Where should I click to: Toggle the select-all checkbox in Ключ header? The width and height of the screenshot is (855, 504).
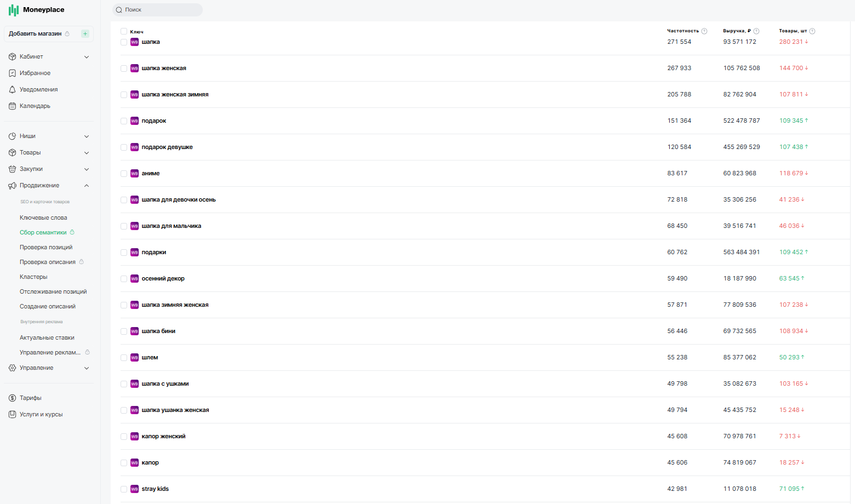pyautogui.click(x=124, y=31)
